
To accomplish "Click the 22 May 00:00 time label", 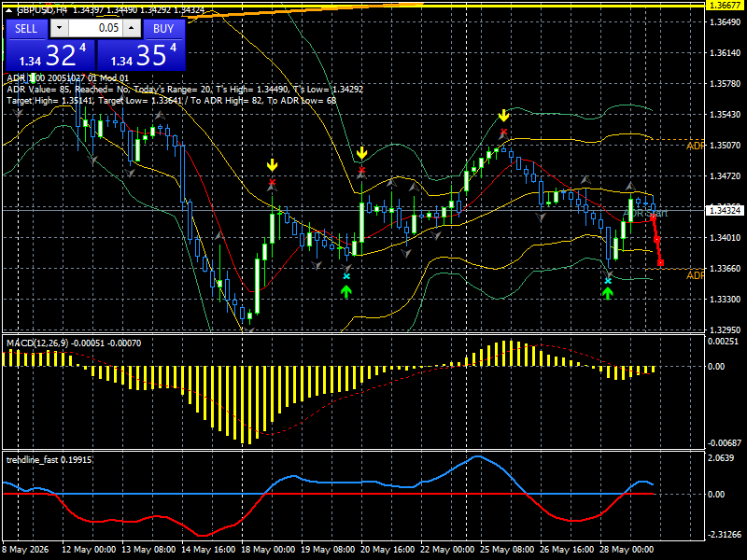I will pyautogui.click(x=447, y=549).
